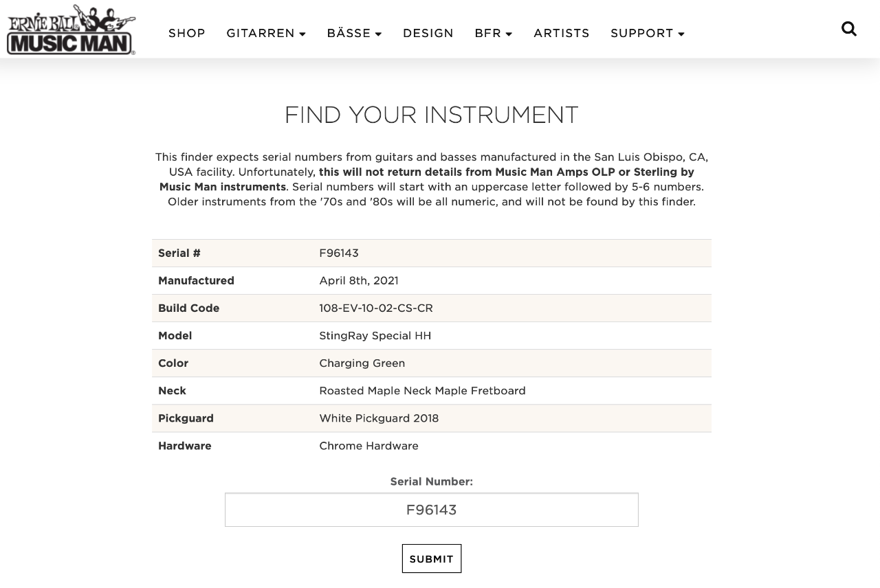
Task: Focus the Serial Number input field
Action: coord(431,510)
